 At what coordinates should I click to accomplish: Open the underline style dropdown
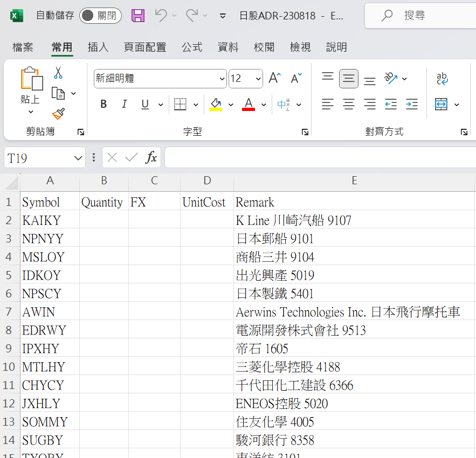pyautogui.click(x=161, y=105)
